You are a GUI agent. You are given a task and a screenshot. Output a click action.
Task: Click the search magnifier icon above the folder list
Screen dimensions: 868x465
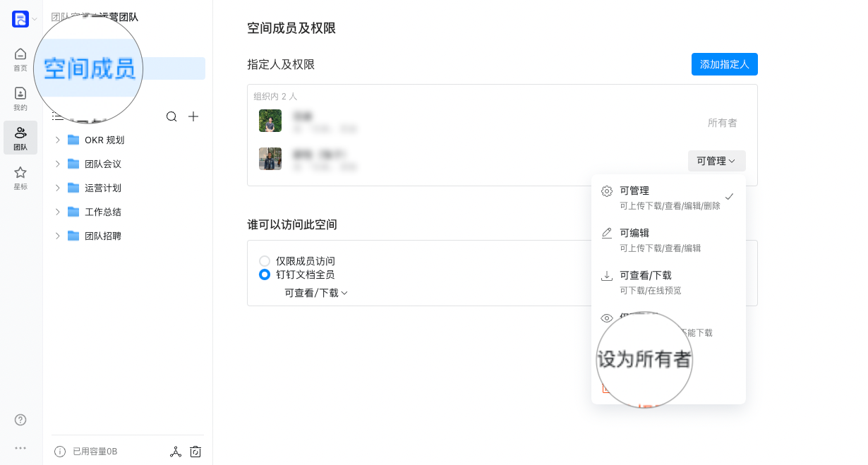(x=171, y=116)
